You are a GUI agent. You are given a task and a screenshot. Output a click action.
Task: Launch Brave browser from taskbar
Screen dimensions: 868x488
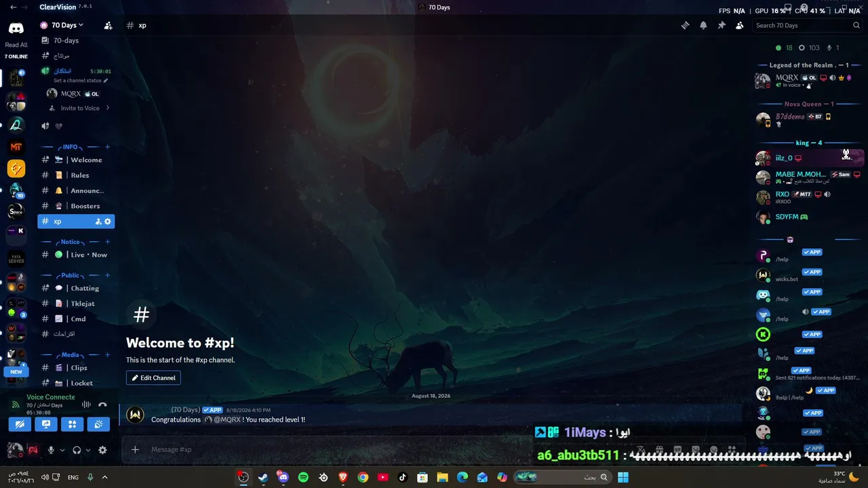coord(343,477)
